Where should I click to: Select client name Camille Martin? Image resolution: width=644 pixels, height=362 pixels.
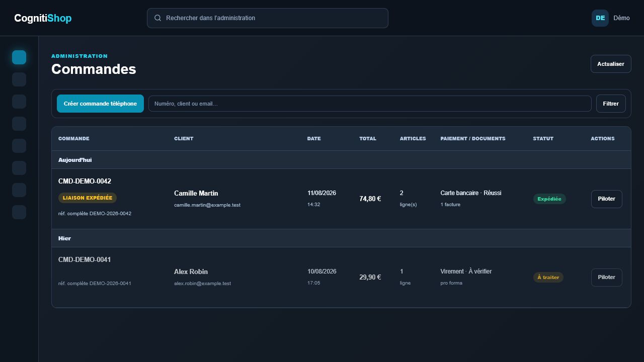196,193
